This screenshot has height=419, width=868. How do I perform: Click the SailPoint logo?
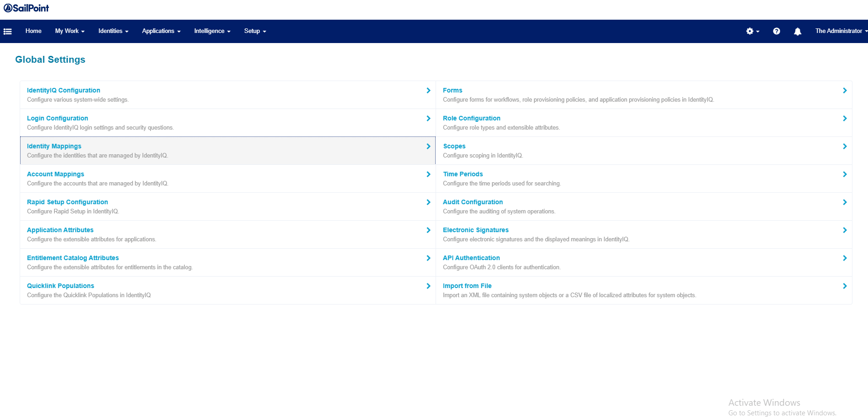(x=26, y=8)
